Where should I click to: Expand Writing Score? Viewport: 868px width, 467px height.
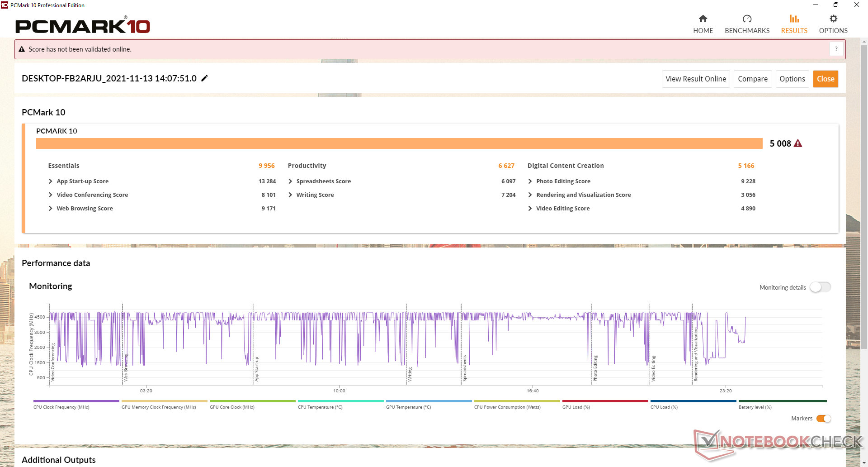click(290, 195)
